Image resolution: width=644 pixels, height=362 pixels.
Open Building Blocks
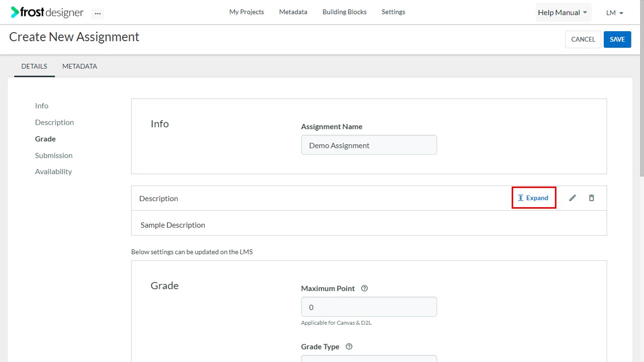(345, 12)
